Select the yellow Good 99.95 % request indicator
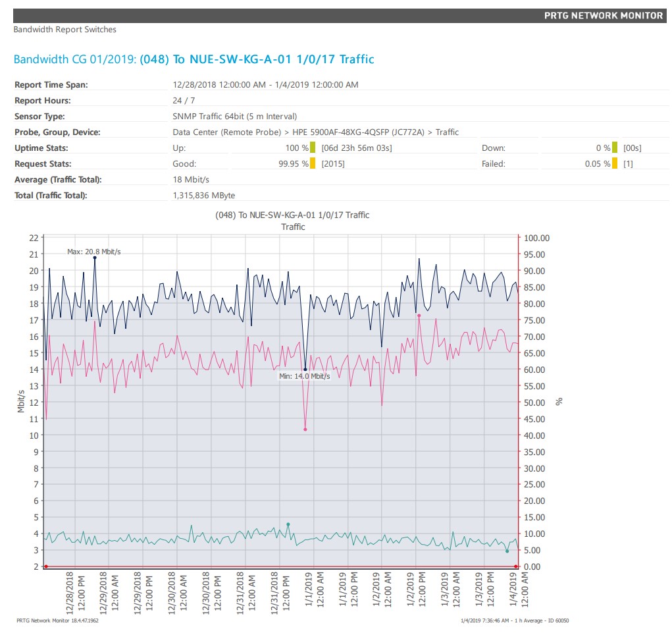The height and width of the screenshot is (633, 672). pyautogui.click(x=313, y=163)
